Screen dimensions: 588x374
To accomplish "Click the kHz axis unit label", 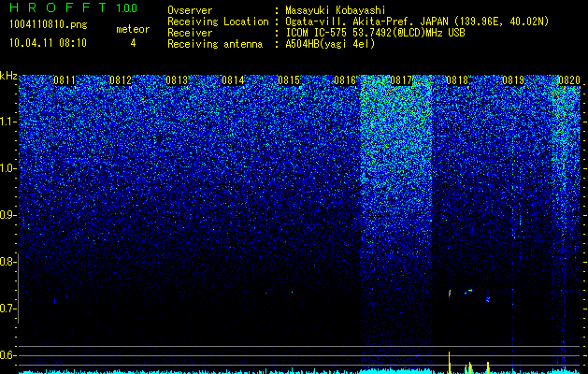I will 8,76.
